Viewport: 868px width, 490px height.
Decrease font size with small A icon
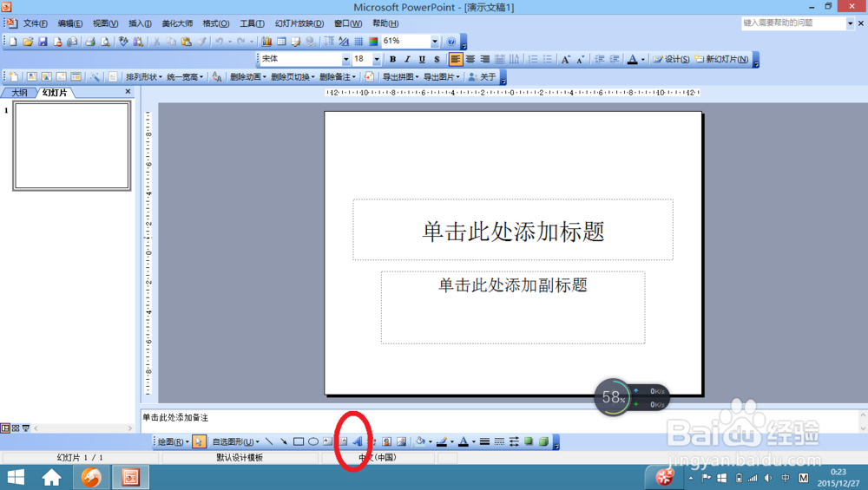580,59
